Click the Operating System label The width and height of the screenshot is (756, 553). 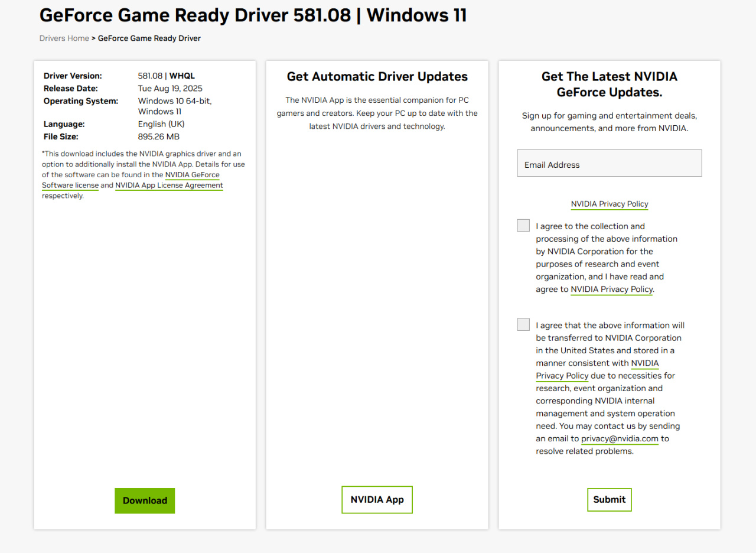point(81,101)
